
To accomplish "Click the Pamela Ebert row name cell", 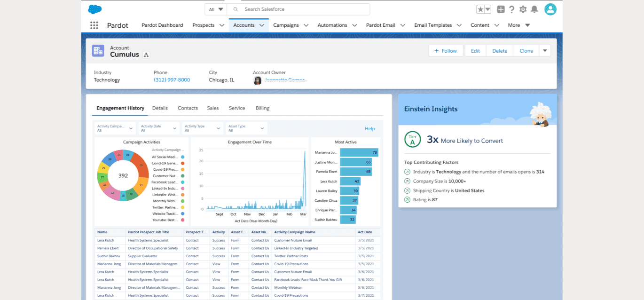I will (x=110, y=248).
